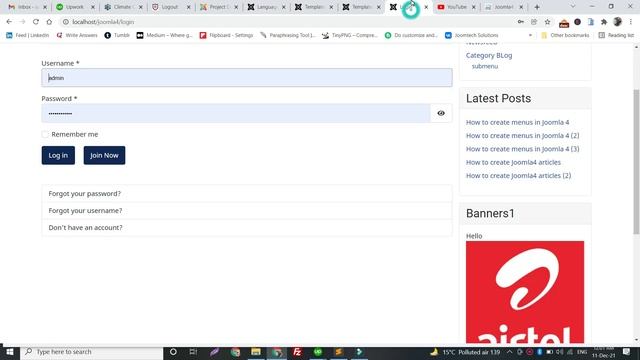Open the Flipboard - Settings bookmark
Viewport: 640px width, 360px height.
[x=226, y=35]
